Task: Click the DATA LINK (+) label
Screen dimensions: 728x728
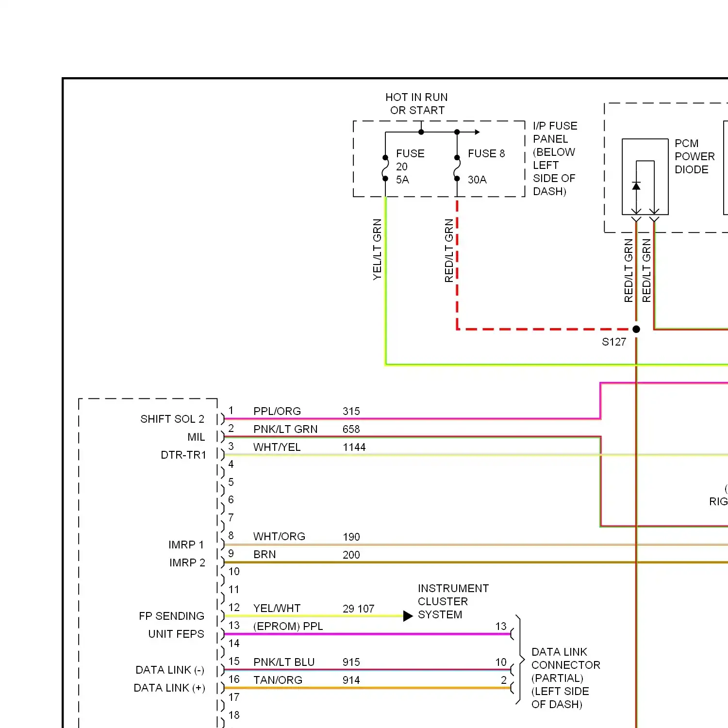Action: point(169,688)
